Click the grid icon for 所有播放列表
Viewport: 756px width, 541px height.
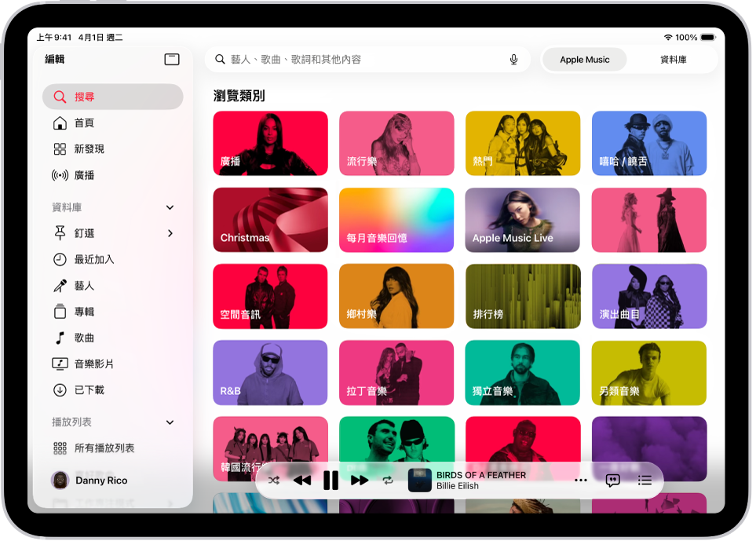pos(60,448)
